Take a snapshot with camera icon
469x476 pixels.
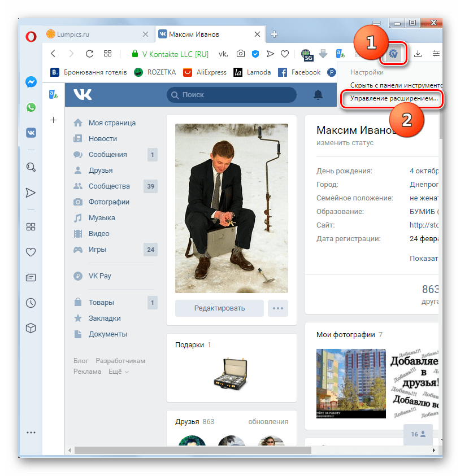(241, 54)
